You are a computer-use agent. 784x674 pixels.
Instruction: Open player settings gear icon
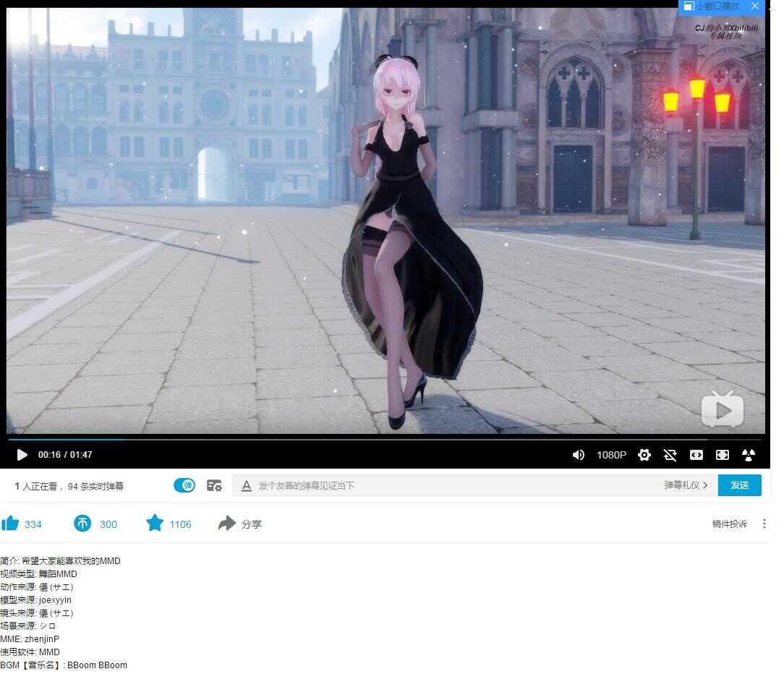(x=644, y=454)
